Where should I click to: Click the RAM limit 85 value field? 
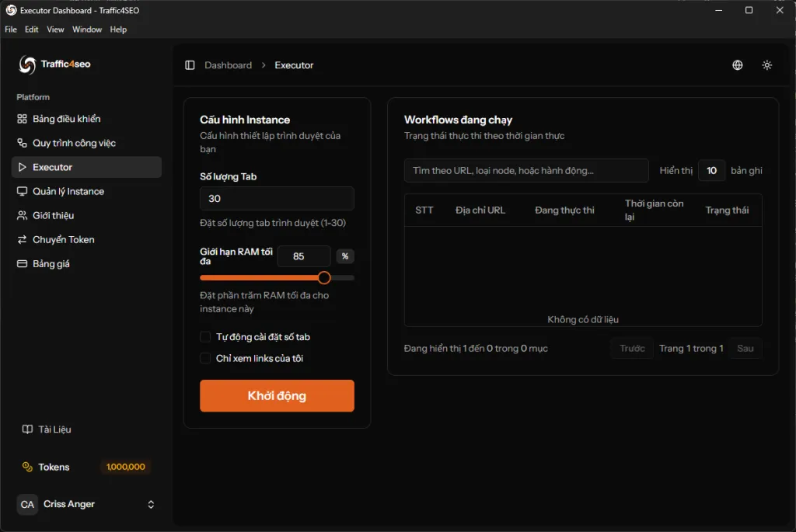point(304,256)
